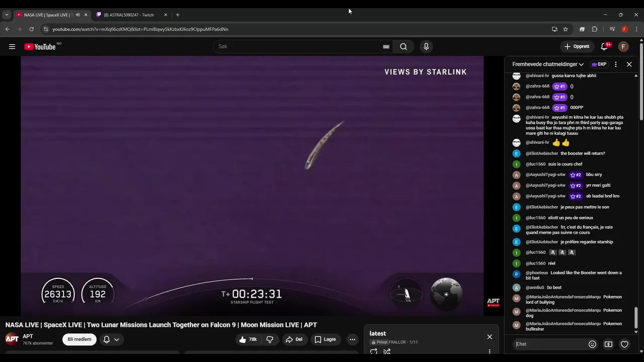The height and width of the screenshot is (362, 644).
Task: Toggle playlist loop button
Action: tap(374, 351)
